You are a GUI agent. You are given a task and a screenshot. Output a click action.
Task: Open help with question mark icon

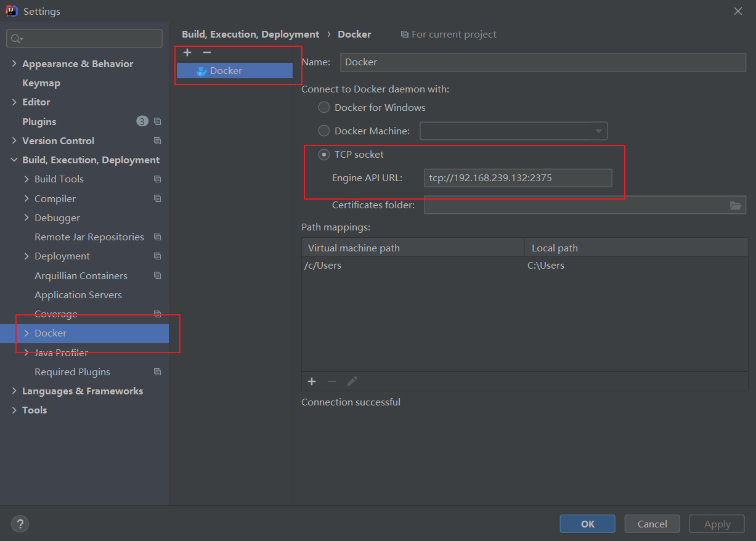(20, 524)
